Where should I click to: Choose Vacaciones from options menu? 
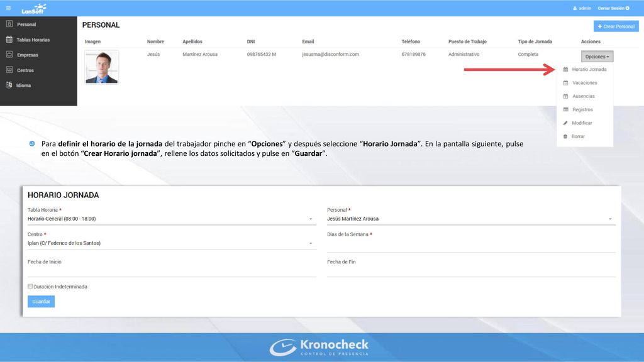(584, 83)
